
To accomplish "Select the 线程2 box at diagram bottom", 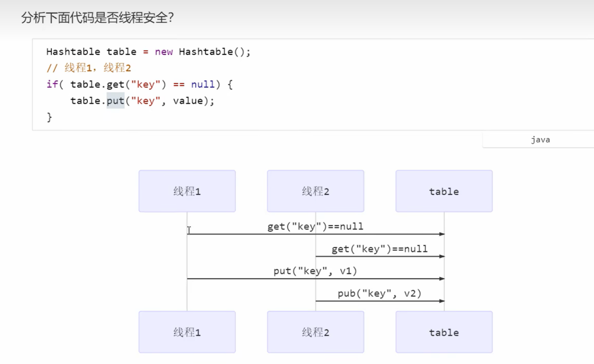I will pyautogui.click(x=315, y=332).
